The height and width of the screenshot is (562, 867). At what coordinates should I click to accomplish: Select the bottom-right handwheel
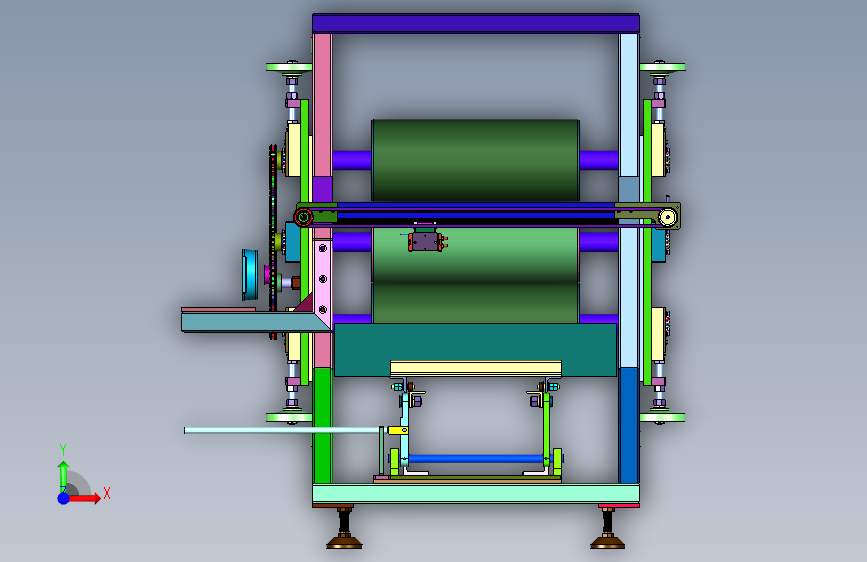(662, 418)
